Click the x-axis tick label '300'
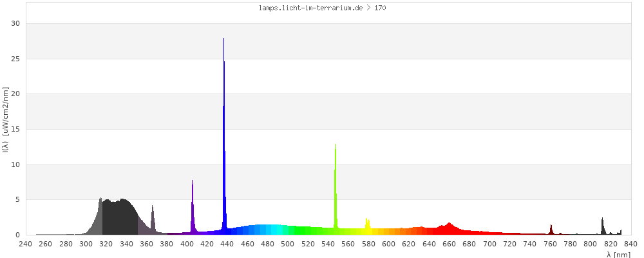The image size is (644, 258). pos(86,244)
